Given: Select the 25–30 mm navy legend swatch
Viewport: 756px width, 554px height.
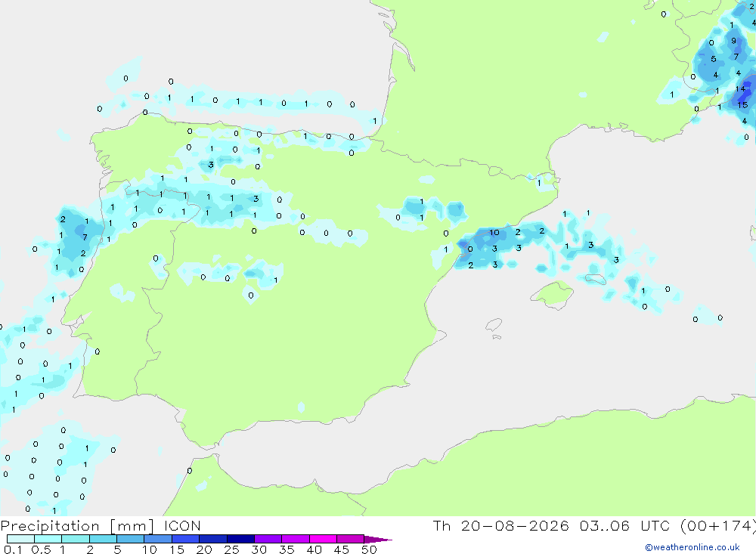Looking at the screenshot, I should tap(240, 539).
